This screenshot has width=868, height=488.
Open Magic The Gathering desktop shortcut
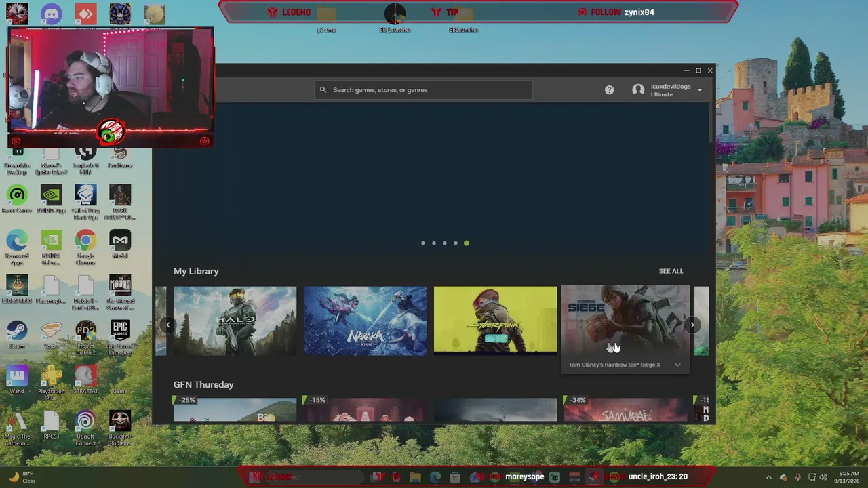(x=17, y=428)
